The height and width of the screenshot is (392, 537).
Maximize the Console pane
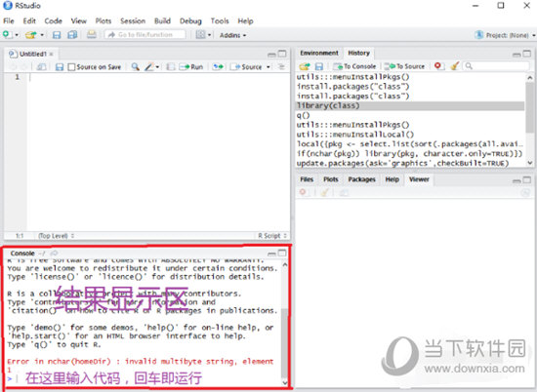tap(282, 253)
